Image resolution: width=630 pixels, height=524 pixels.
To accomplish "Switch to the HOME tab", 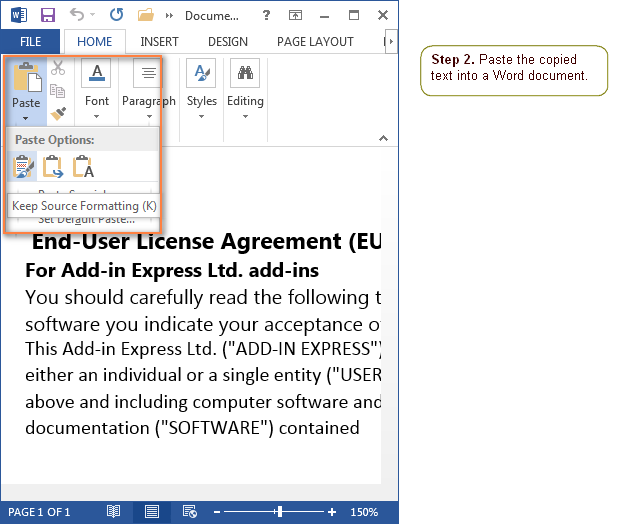I will (x=94, y=41).
